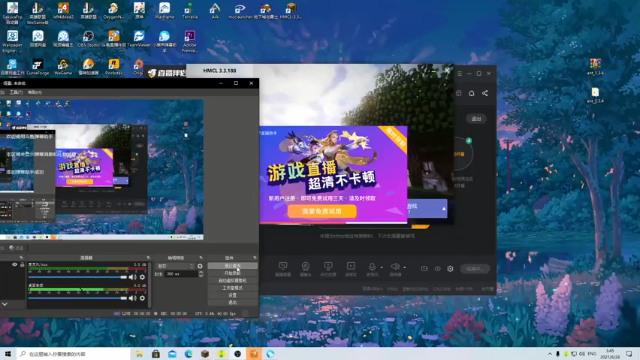This screenshot has width=640, height=360.
Task: Mute the mic/Aux channel in OBS mixer
Action: click(132, 277)
